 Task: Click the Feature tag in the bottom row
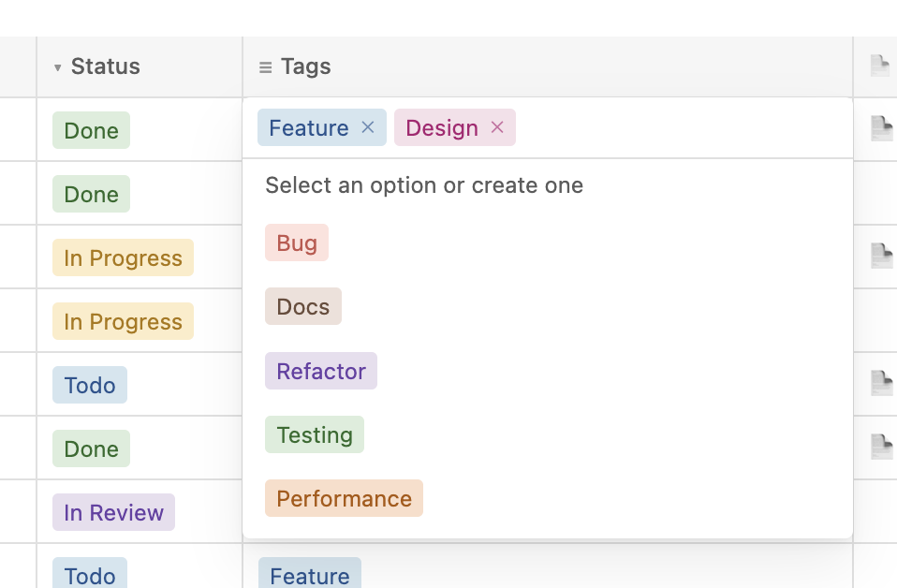point(309,574)
